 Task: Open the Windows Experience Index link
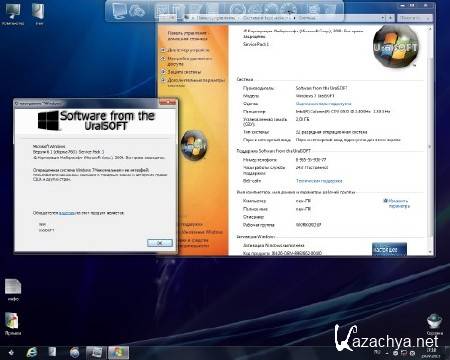coord(323,104)
